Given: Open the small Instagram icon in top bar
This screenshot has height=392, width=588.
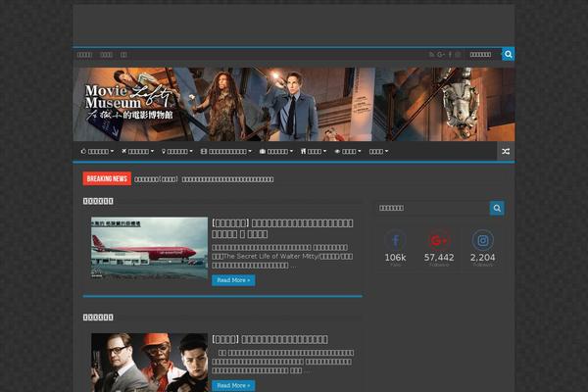Looking at the screenshot, I should [458, 55].
